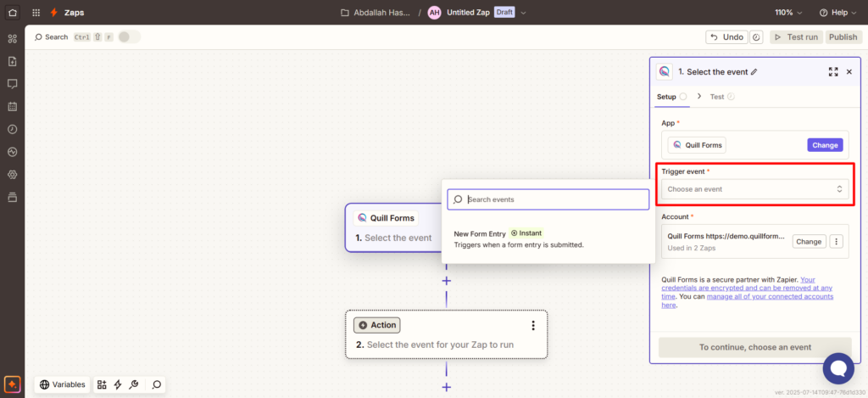Click the Search events input field

coord(548,199)
